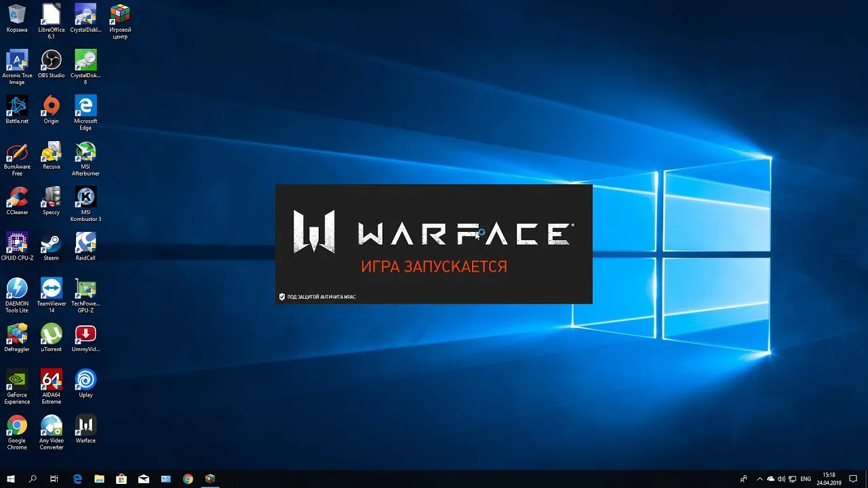
Task: Open Microsoft Store taskbar icon
Action: 121,479
